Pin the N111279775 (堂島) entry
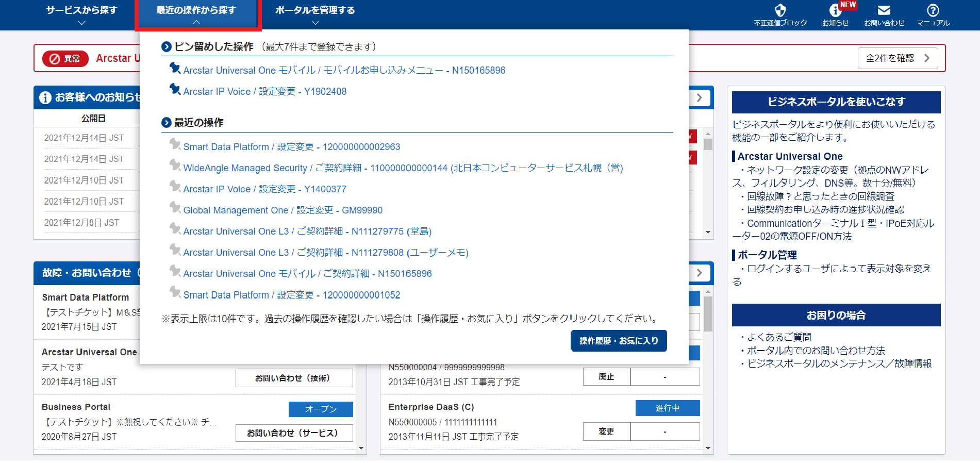This screenshot has width=980, height=463. [x=175, y=228]
